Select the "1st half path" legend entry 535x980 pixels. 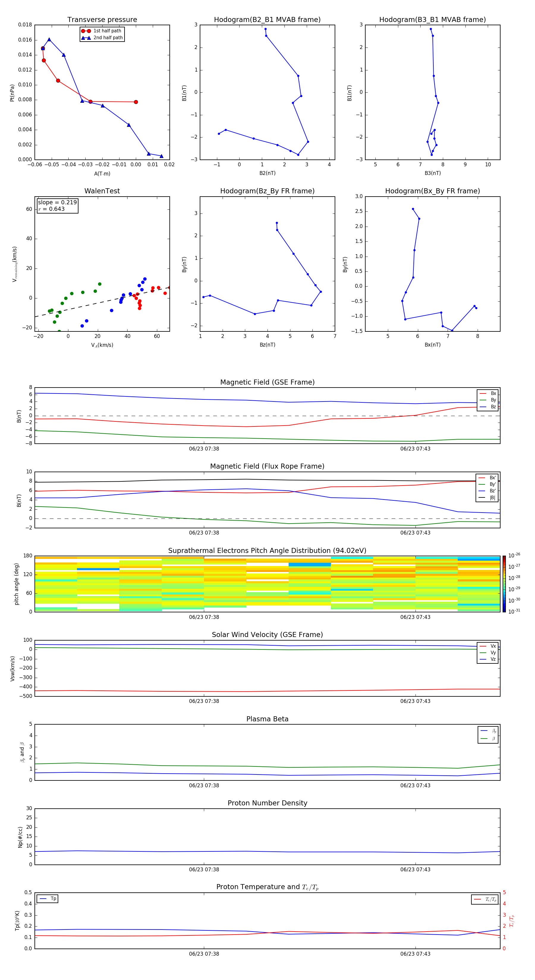[101, 31]
